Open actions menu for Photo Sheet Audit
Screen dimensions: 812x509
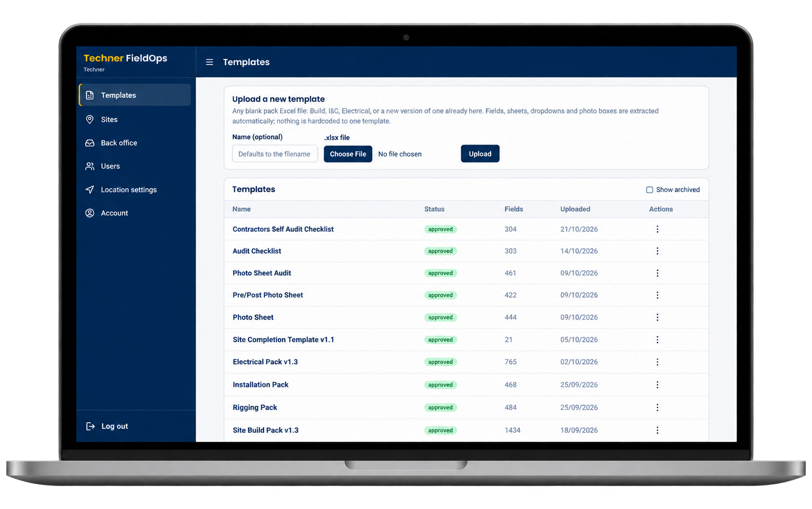coord(657,273)
